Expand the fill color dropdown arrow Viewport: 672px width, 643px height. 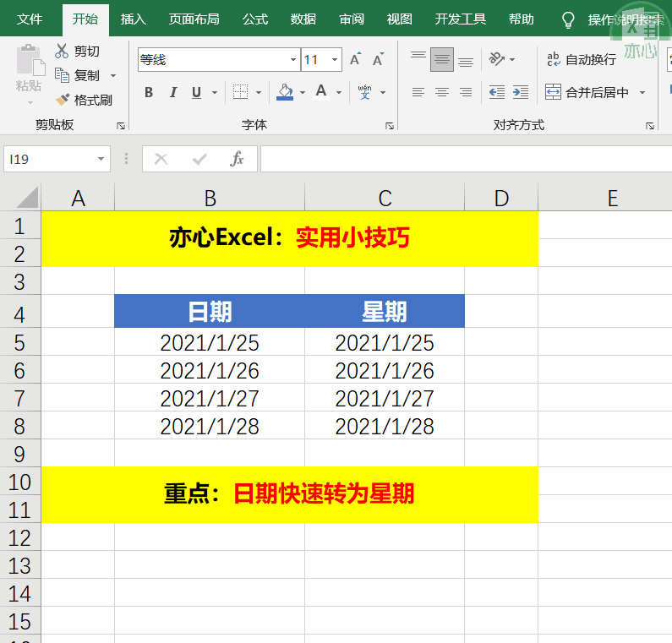[x=303, y=92]
